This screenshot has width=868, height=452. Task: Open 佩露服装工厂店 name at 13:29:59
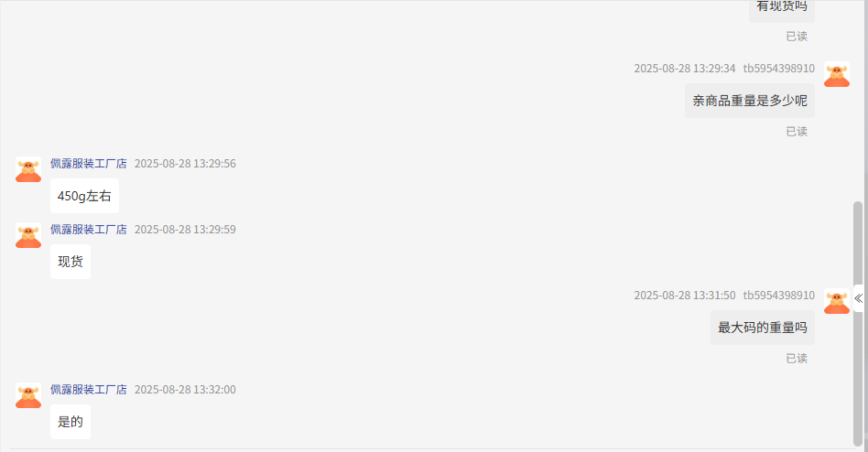coord(89,230)
